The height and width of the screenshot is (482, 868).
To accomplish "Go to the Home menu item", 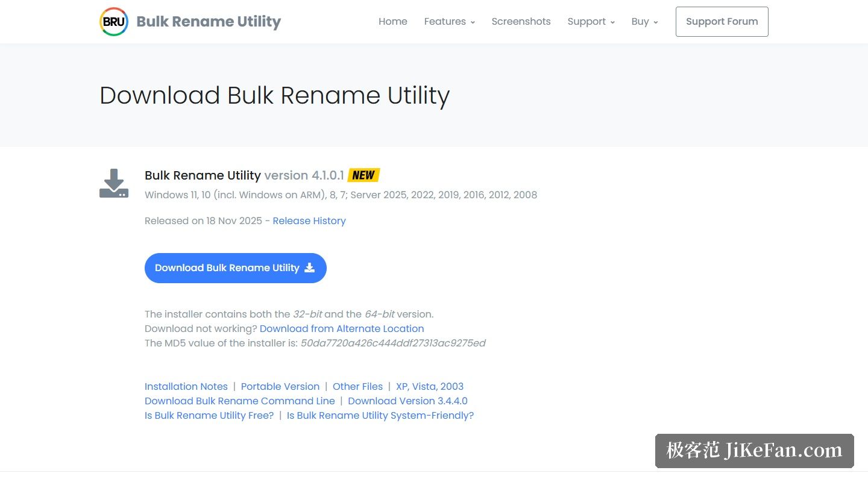I will (393, 22).
